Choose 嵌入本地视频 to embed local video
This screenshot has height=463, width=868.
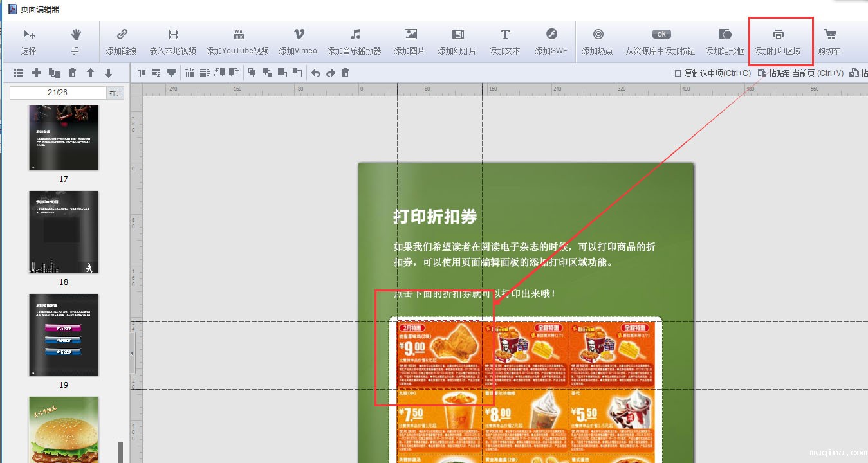click(172, 41)
